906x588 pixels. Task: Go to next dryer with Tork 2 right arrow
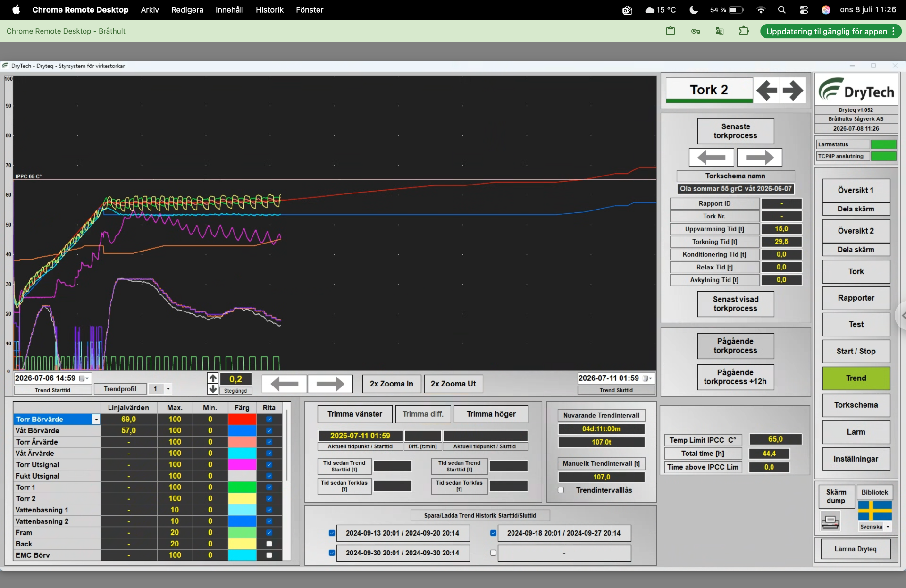click(x=793, y=90)
